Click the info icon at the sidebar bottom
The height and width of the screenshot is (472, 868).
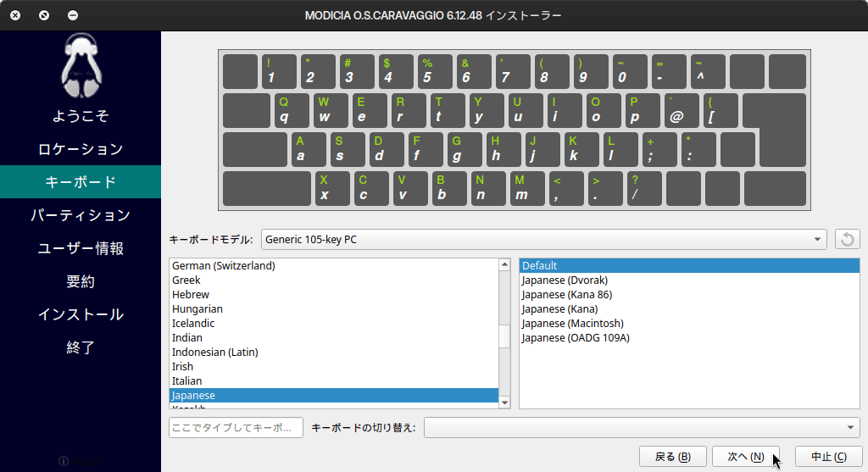coord(64,461)
